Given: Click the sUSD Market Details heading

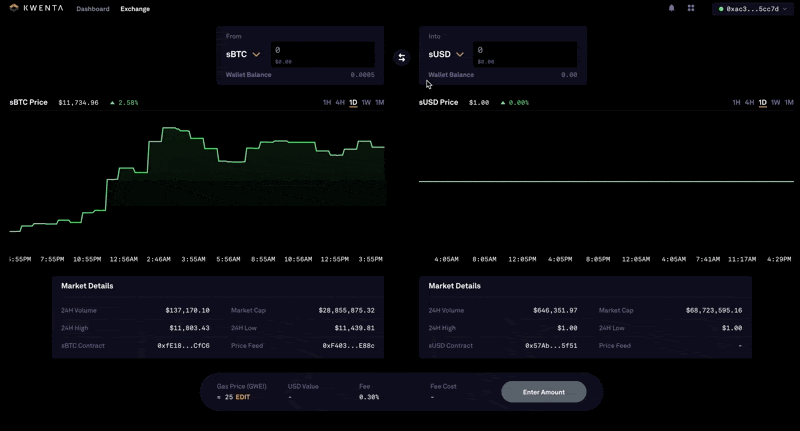Looking at the screenshot, I should 455,286.
